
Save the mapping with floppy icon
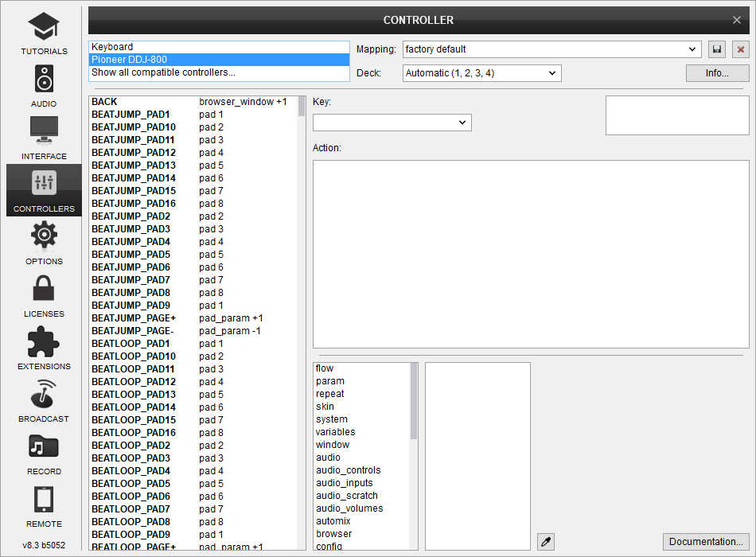(717, 49)
